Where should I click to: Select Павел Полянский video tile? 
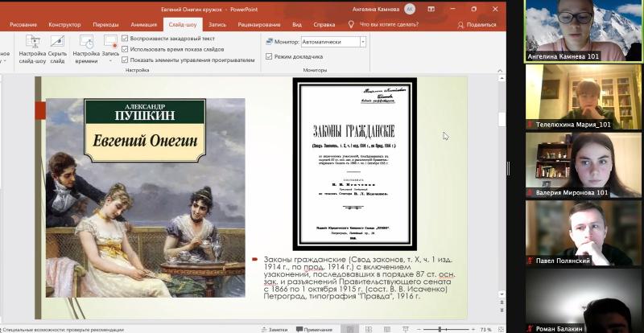(x=583, y=232)
